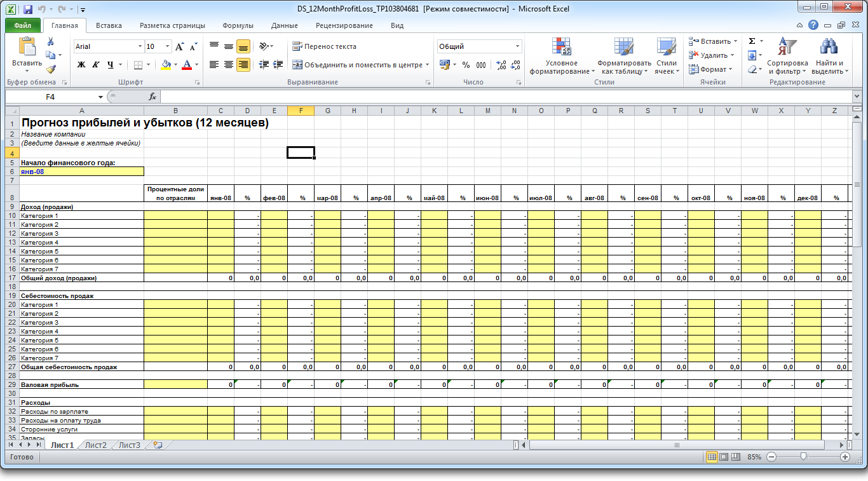Toggle italic formatting (К)
The width and height of the screenshot is (868, 481).
96,65
